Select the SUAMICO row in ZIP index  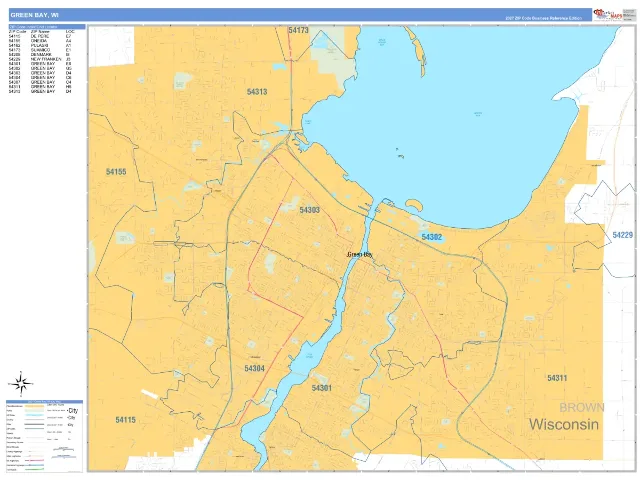pyautogui.click(x=40, y=50)
